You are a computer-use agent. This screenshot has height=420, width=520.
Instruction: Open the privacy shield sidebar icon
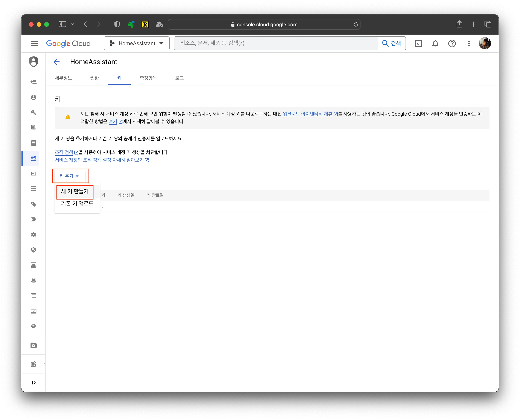point(34,250)
